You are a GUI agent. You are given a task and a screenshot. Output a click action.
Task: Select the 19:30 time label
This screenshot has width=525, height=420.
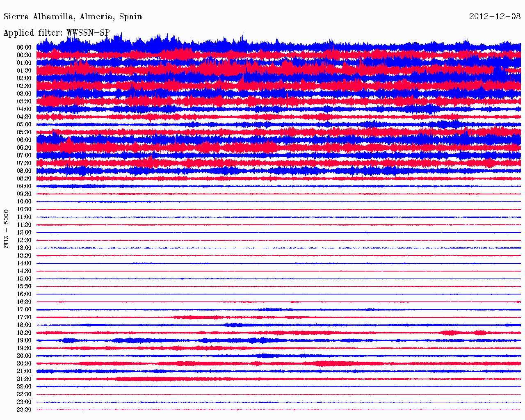(24, 348)
